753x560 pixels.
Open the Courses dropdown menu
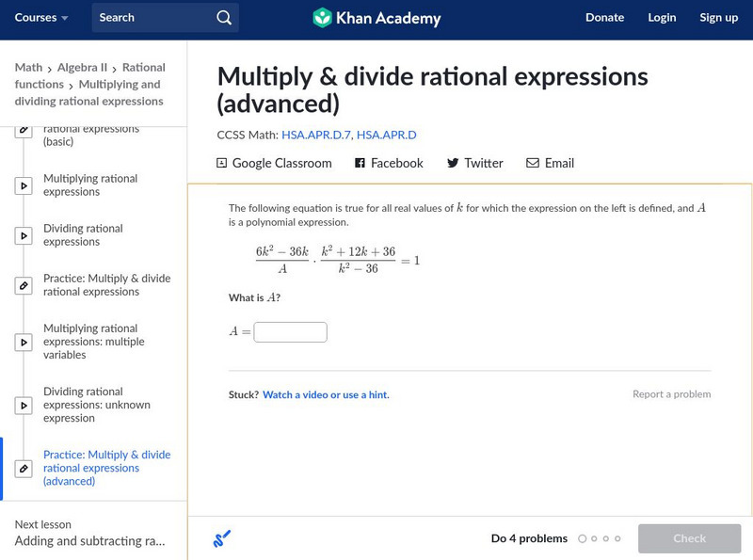coord(41,17)
